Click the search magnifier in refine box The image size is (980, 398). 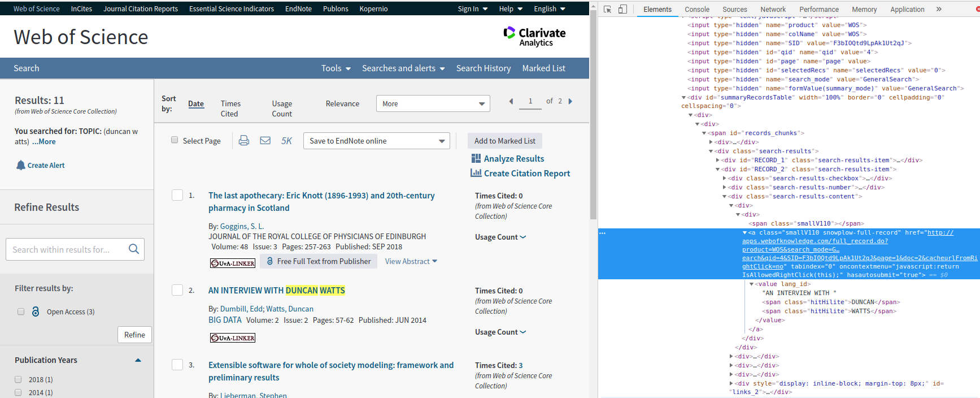click(x=134, y=249)
